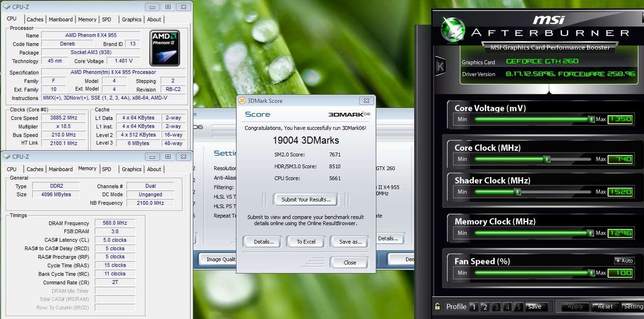This screenshot has width=644, height=319.
Task: Click the Afterburner Reset button
Action: (x=605, y=307)
